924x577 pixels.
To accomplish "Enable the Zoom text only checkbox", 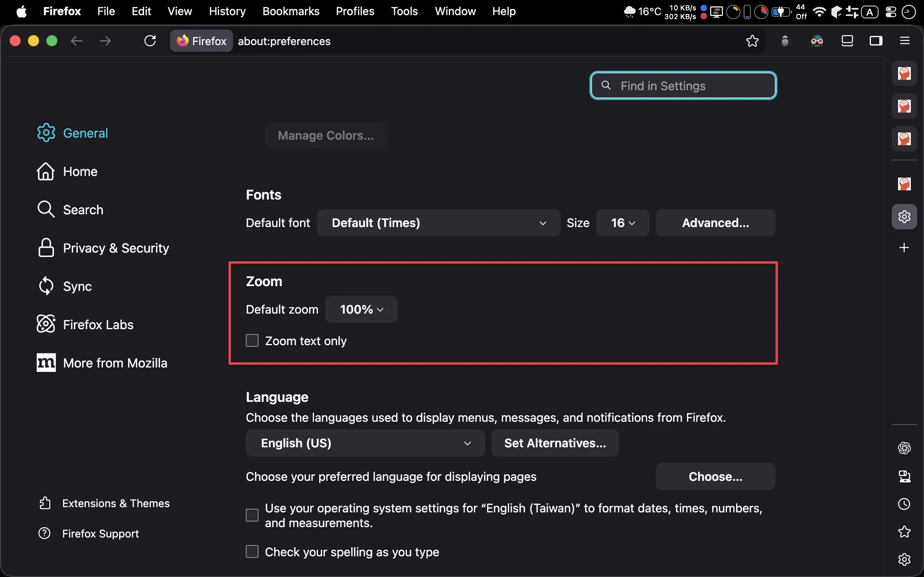I will click(252, 341).
